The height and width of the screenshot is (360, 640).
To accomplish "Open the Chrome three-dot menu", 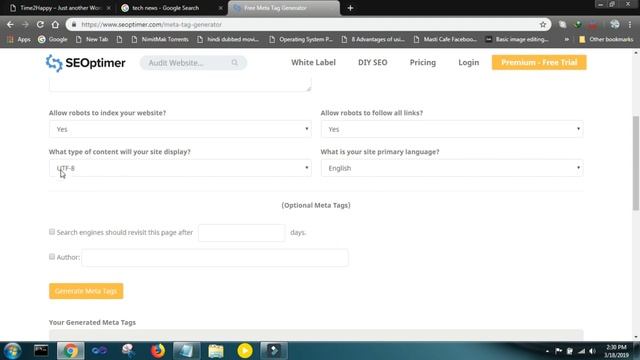I will tap(630, 24).
